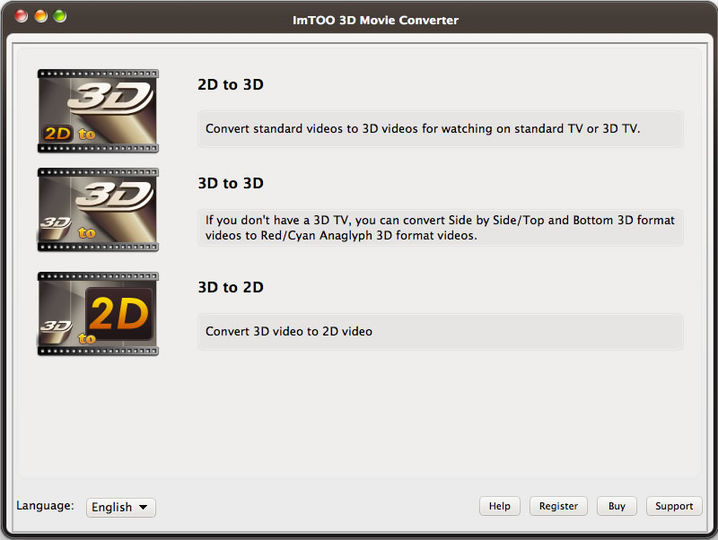This screenshot has height=540, width=718.
Task: Click the dropdown arrow beside English
Action: (x=144, y=507)
